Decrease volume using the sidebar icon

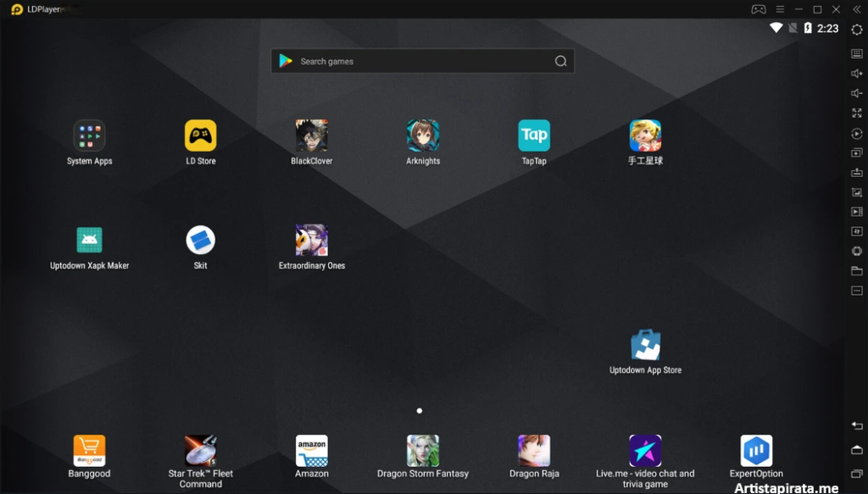click(856, 92)
